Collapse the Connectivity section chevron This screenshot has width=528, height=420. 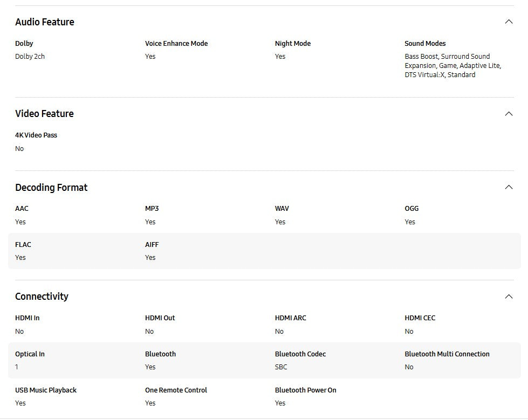(508, 297)
